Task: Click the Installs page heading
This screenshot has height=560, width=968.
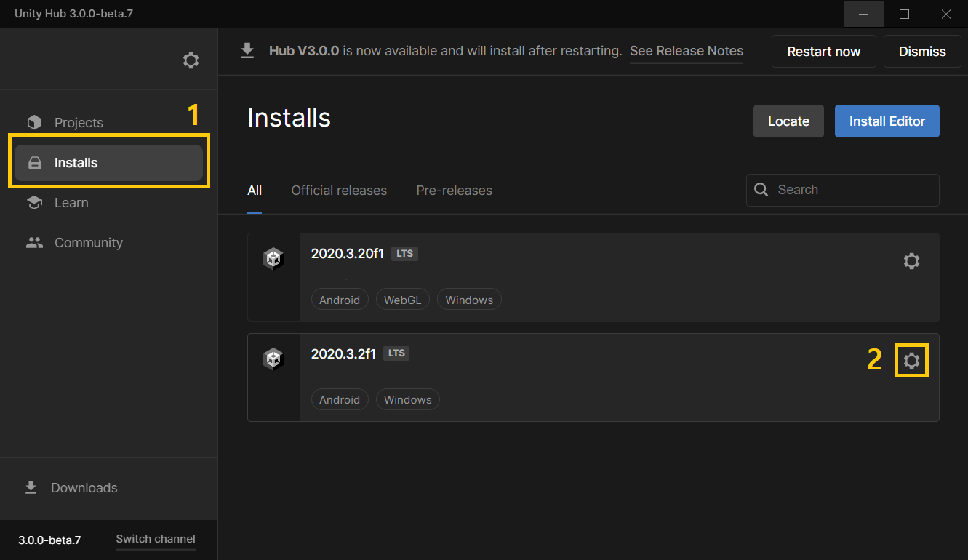Action: (289, 118)
